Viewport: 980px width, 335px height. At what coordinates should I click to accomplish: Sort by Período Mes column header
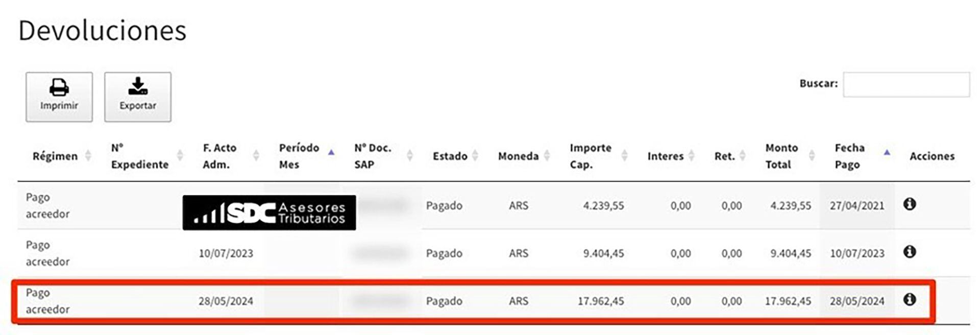coord(299,156)
